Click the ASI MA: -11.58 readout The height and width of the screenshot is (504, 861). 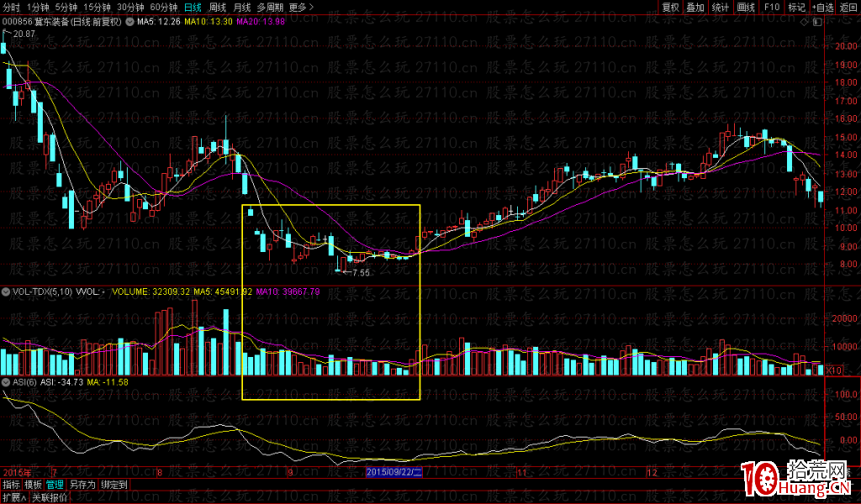tap(108, 381)
